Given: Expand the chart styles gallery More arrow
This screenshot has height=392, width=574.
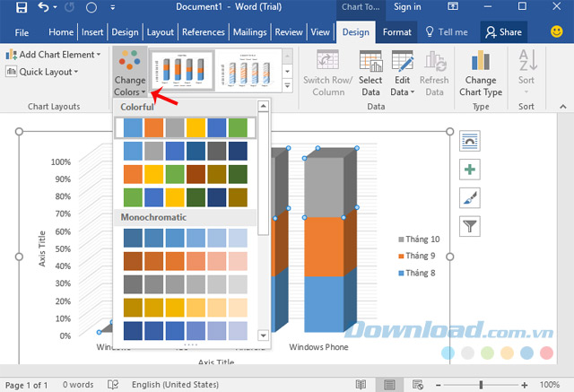Looking at the screenshot, I should [x=287, y=85].
